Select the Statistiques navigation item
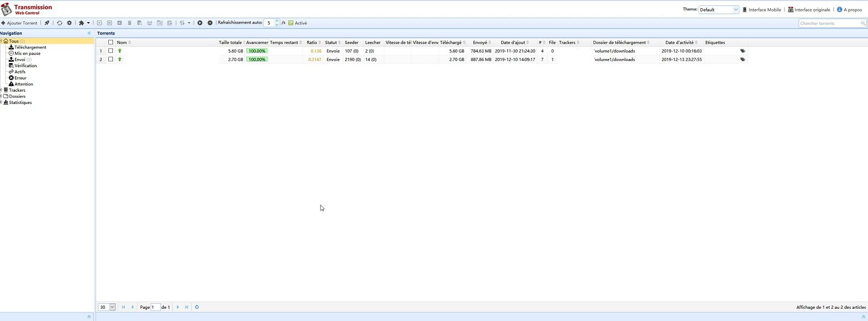This screenshot has width=868, height=321. [20, 103]
